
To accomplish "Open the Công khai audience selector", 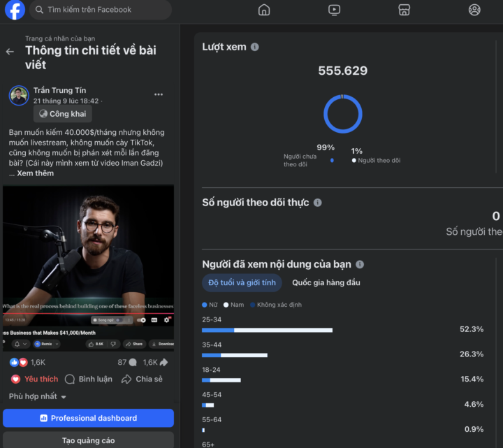I will (63, 114).
